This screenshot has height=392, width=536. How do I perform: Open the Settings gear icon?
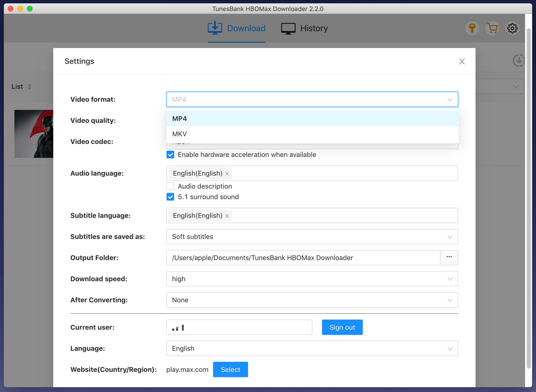512,28
